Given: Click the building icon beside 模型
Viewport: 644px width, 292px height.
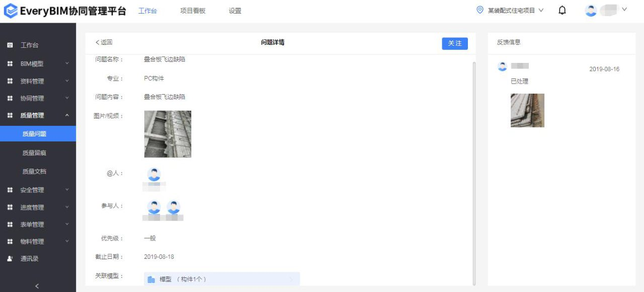Looking at the screenshot, I should point(151,279).
